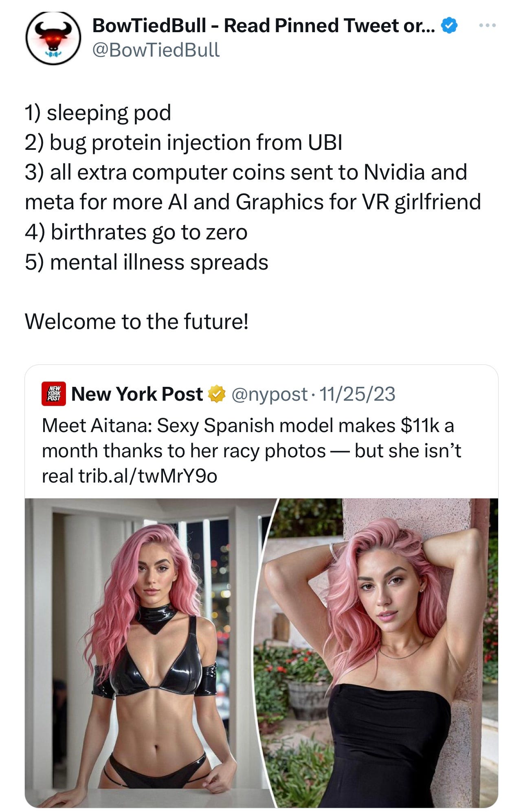Viewport: 523px width, 812px height.
Task: Open quoted tweet card header area
Action: [x=261, y=394]
